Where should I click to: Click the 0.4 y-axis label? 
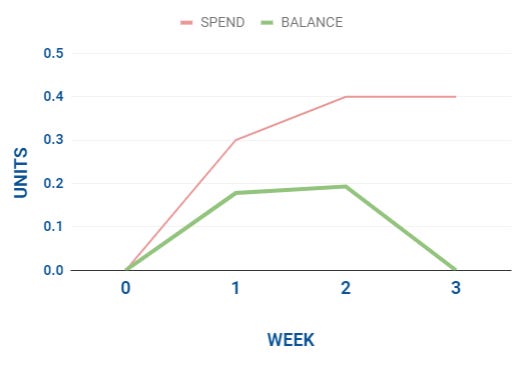tap(53, 97)
